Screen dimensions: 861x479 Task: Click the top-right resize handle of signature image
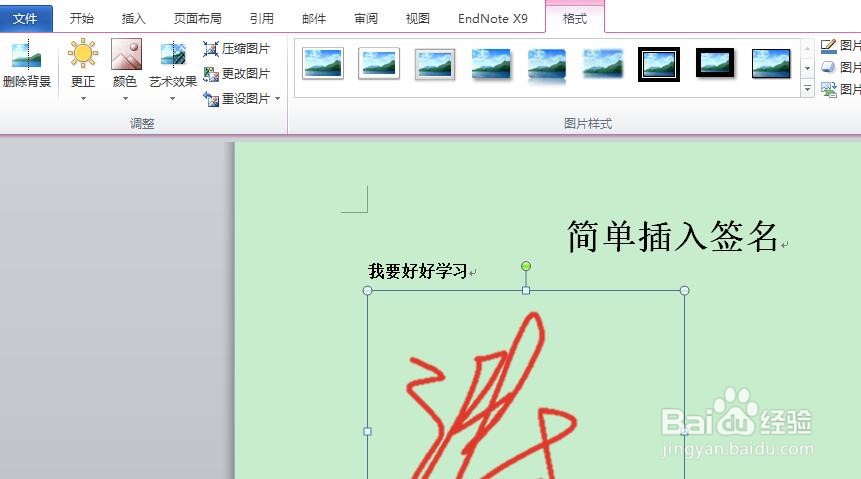point(684,291)
